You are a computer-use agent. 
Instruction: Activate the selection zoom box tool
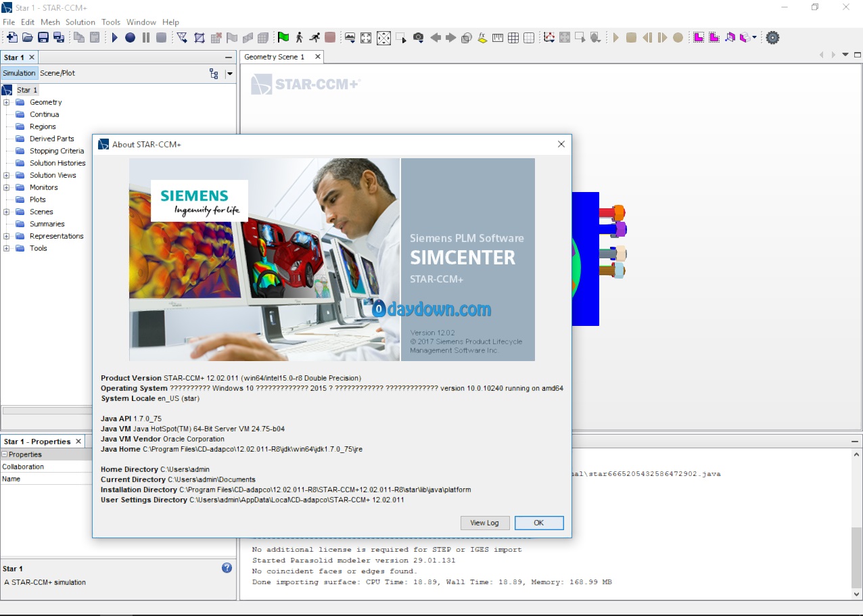[x=402, y=38]
